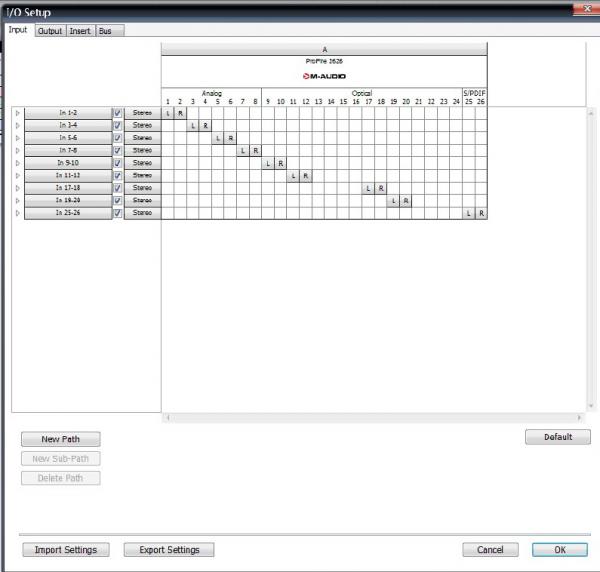This screenshot has height=572, width=600.
Task: Click the L assignment cell for In 7-8
Action: (243, 151)
